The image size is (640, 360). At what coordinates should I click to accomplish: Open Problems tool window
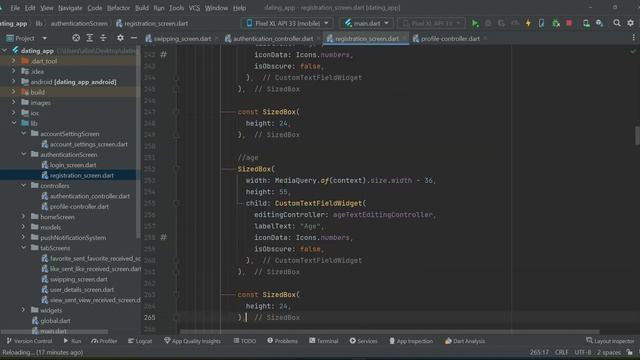[282, 341]
